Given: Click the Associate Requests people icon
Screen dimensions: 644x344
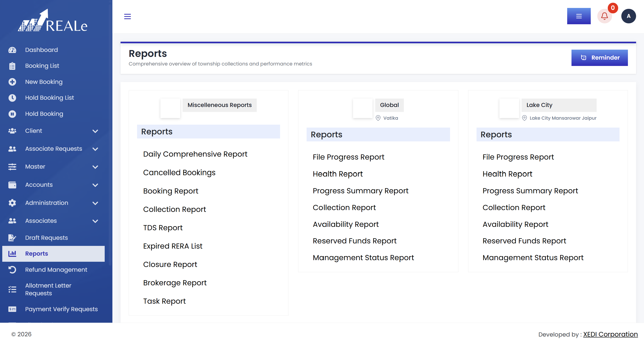Looking at the screenshot, I should click(x=12, y=149).
